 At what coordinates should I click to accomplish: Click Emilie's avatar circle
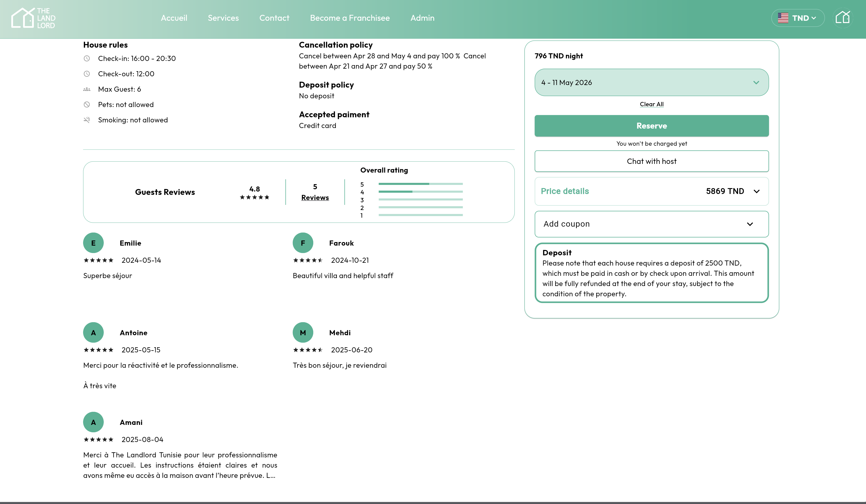point(93,243)
